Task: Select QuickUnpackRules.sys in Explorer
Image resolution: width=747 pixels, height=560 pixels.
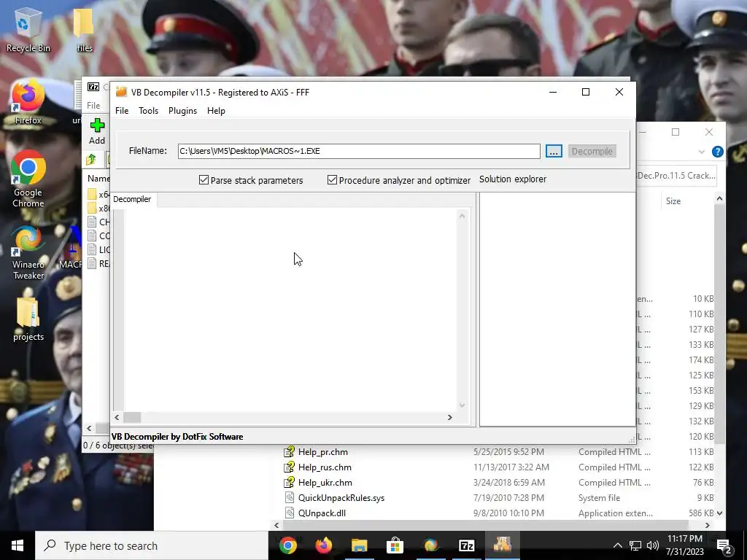Action: [x=341, y=497]
